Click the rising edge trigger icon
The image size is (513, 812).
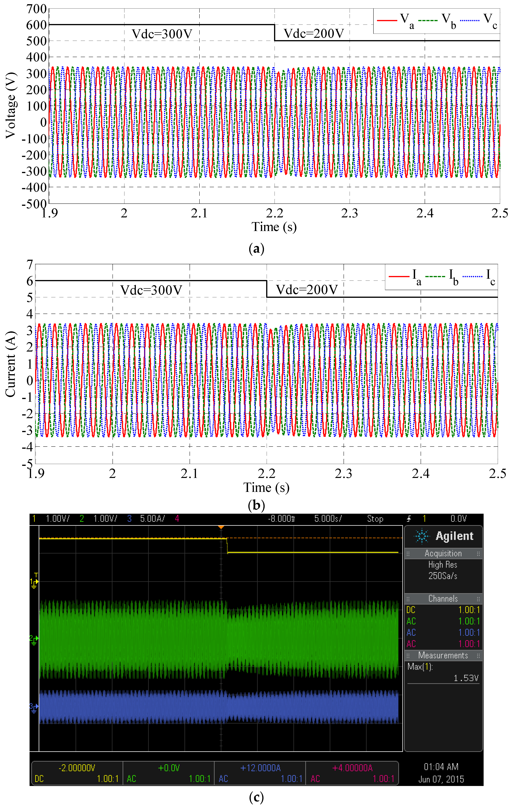coord(409,519)
